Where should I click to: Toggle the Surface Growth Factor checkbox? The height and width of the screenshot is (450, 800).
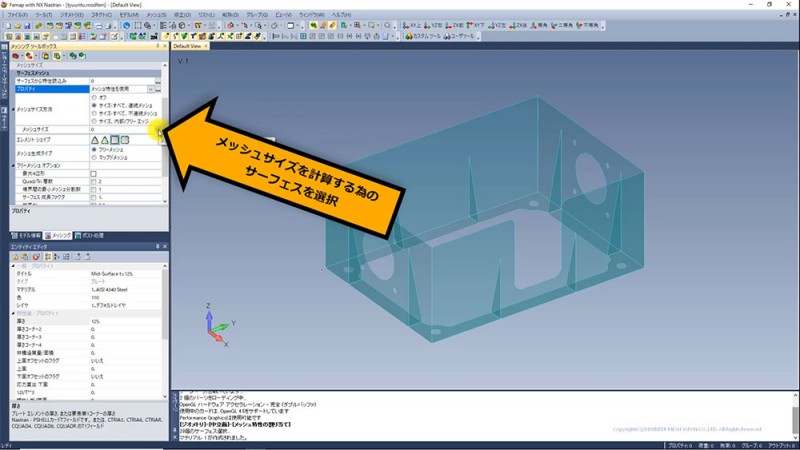coord(93,197)
